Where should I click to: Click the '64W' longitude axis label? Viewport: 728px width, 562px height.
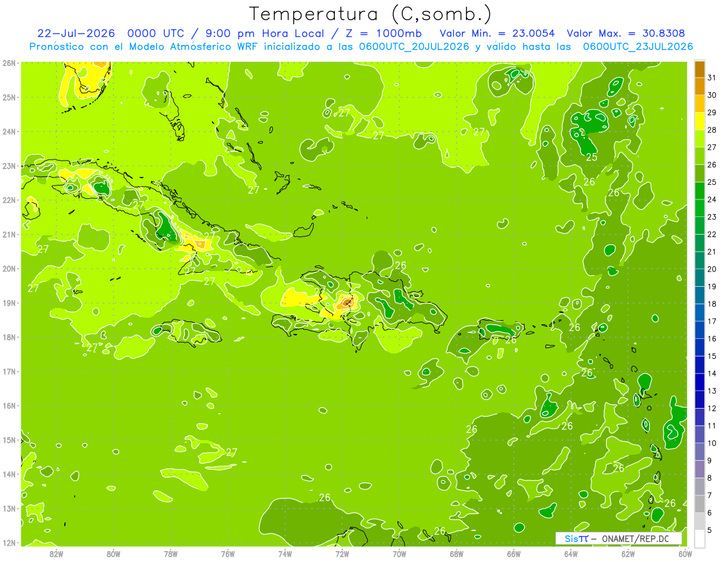(x=571, y=554)
